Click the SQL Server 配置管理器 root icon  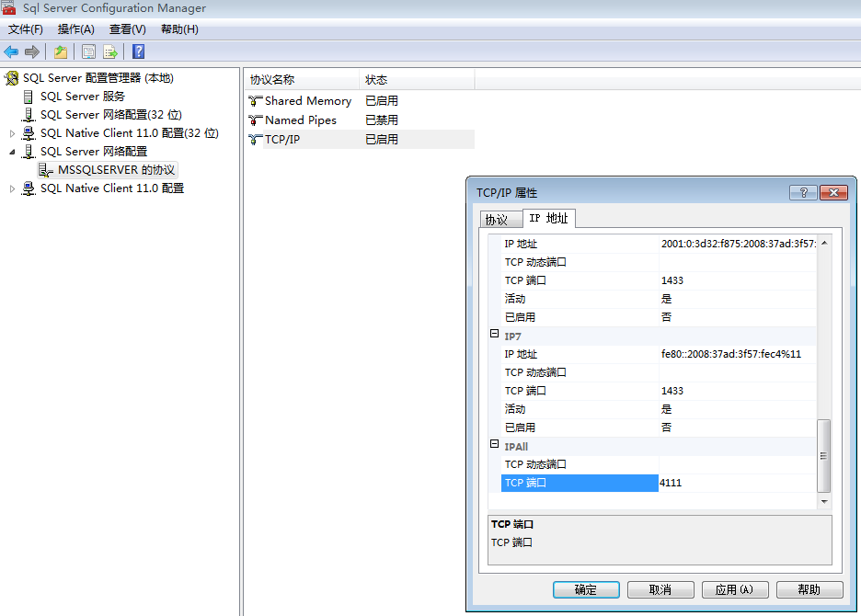11,78
